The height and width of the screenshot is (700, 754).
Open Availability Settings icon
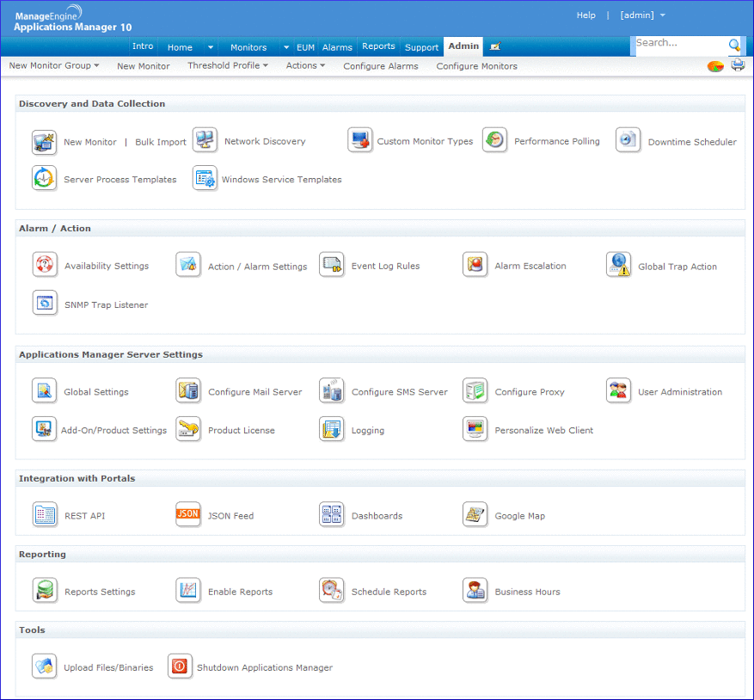pyautogui.click(x=45, y=265)
